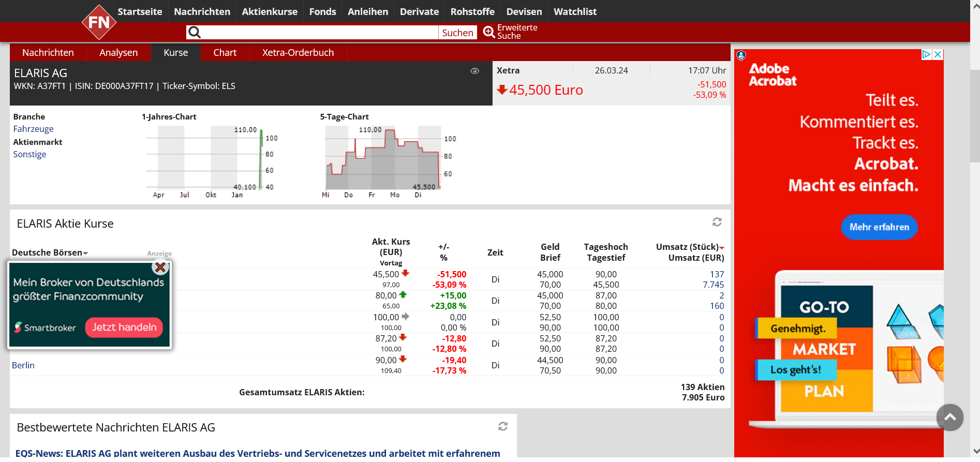Viewport: 980px width, 462px height.
Task: Click the Fahrzeuge branch link
Action: 33,129
